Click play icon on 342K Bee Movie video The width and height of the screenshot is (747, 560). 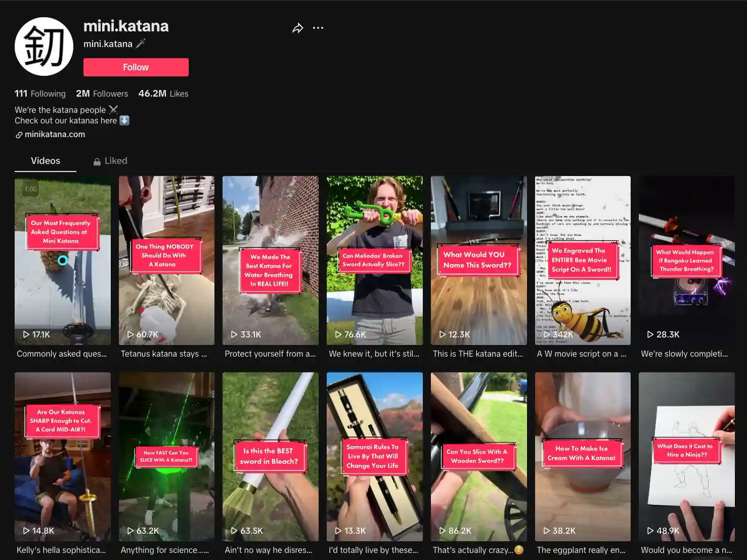pos(546,335)
